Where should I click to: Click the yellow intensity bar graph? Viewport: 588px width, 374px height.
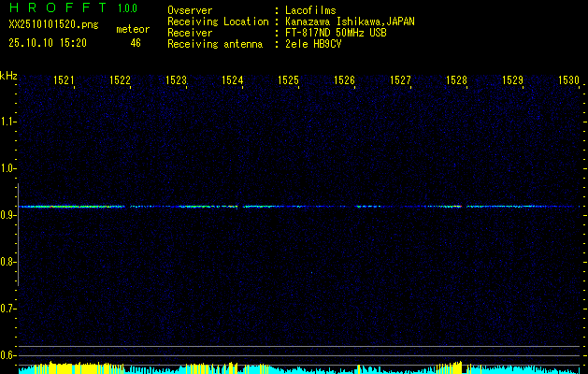pos(280,368)
